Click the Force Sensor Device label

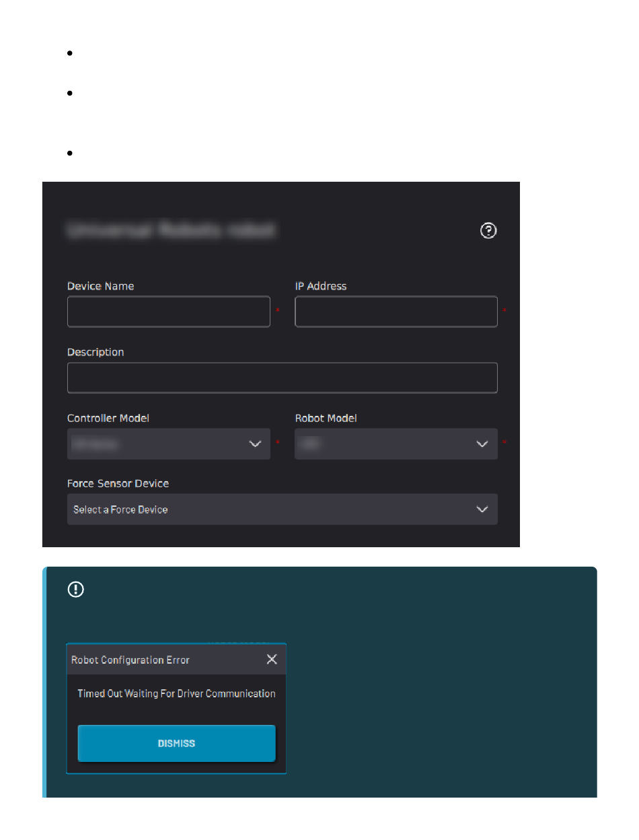118,483
